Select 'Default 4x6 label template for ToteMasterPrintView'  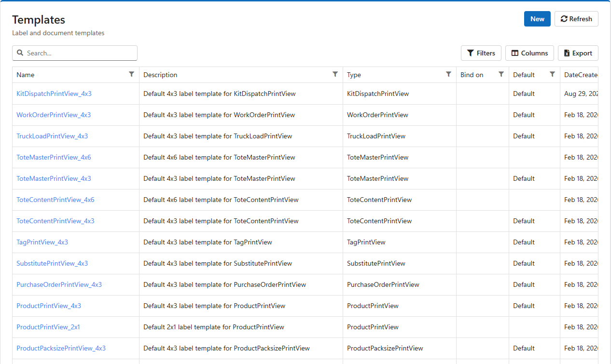pyautogui.click(x=219, y=157)
